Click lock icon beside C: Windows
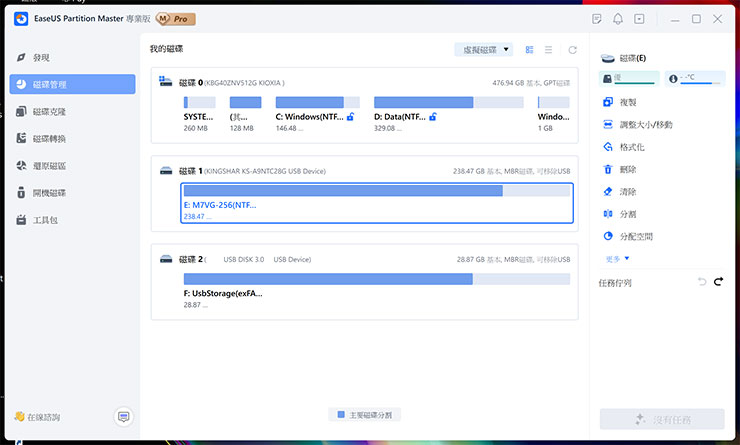The height and width of the screenshot is (445, 740). tap(351, 117)
